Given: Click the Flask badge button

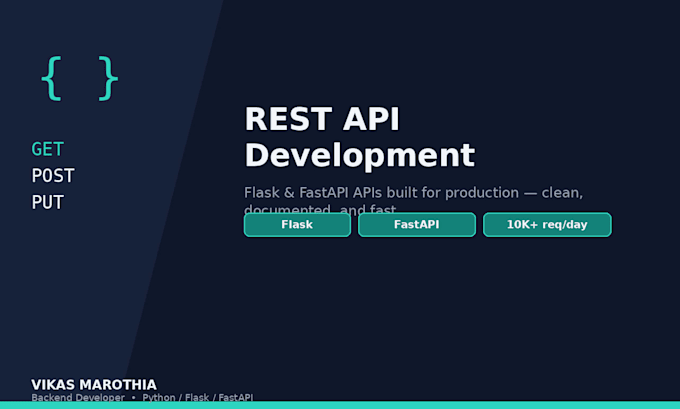Looking at the screenshot, I should pyautogui.click(x=297, y=225).
